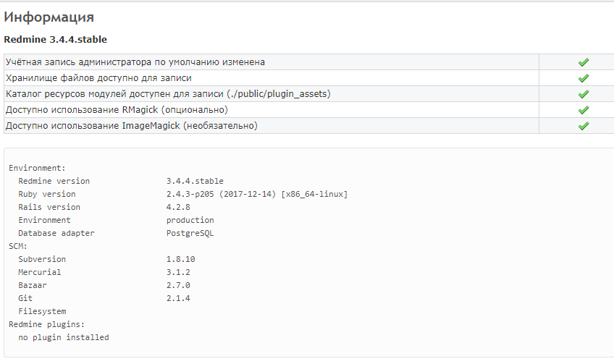614x364 pixels.
Task: Click the indented Environment label
Action: [45, 220]
